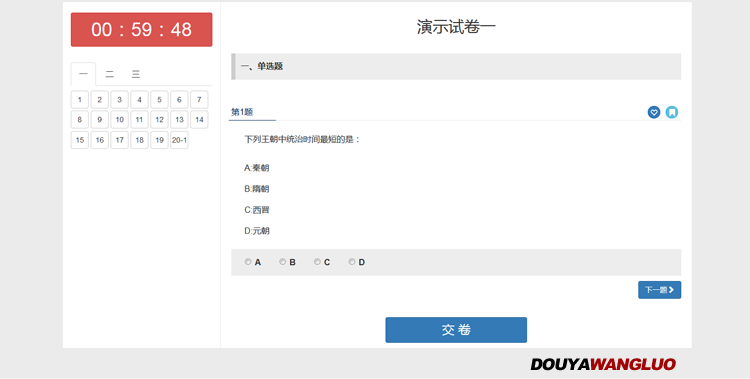The height and width of the screenshot is (379, 750).
Task: Jump to question 7
Action: [x=199, y=100]
